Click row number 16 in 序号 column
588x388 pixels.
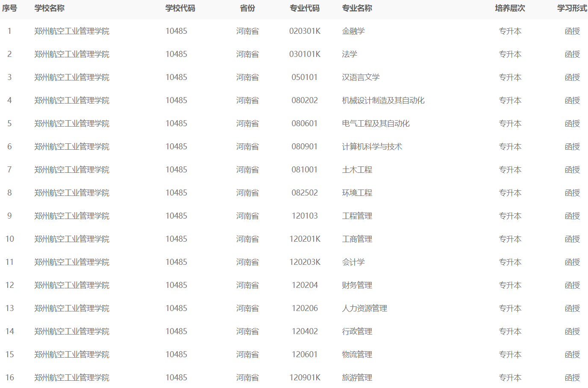point(9,378)
